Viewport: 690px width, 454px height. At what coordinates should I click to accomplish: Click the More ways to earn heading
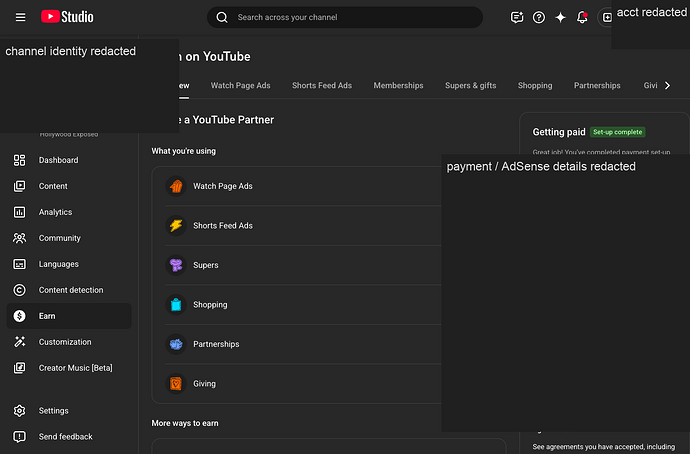(x=185, y=423)
